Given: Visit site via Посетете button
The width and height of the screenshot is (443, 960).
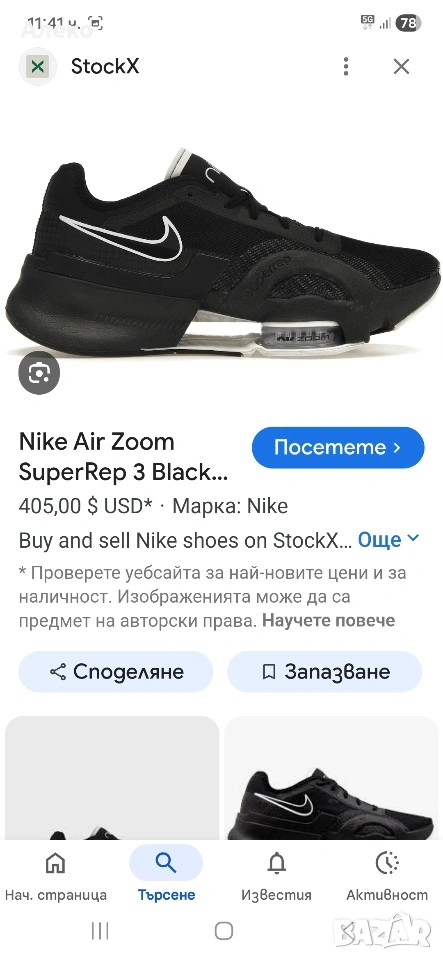Looking at the screenshot, I should [x=338, y=448].
